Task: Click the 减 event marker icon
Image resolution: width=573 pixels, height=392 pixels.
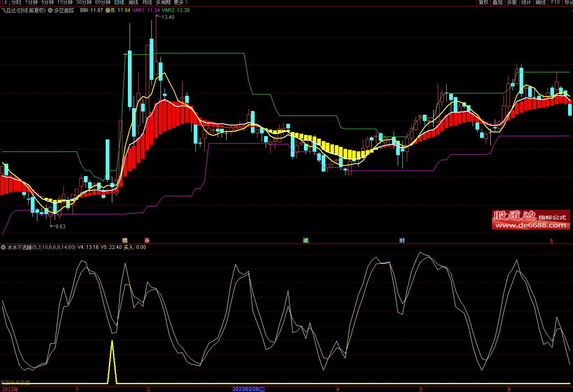Action: click(306, 241)
